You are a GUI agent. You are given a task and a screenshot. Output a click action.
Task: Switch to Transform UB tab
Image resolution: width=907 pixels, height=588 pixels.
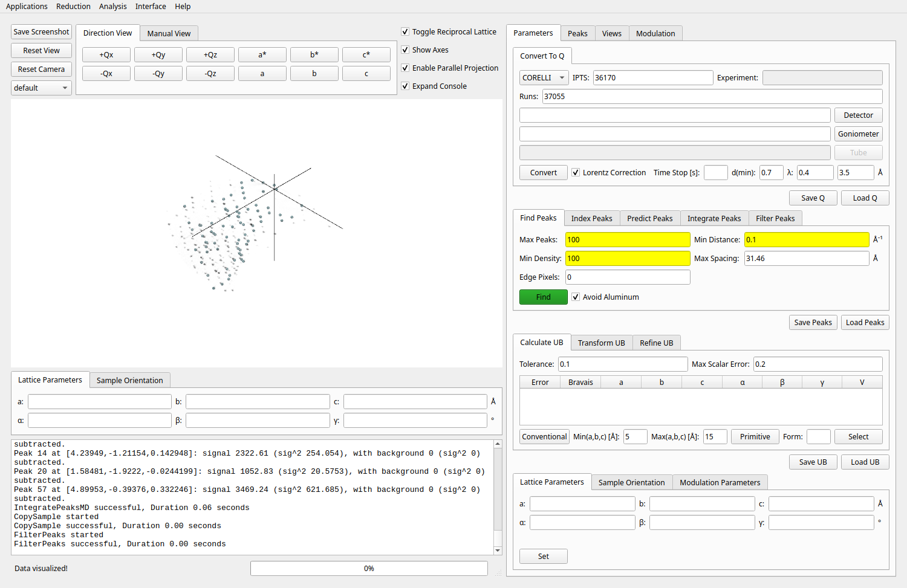click(x=602, y=343)
